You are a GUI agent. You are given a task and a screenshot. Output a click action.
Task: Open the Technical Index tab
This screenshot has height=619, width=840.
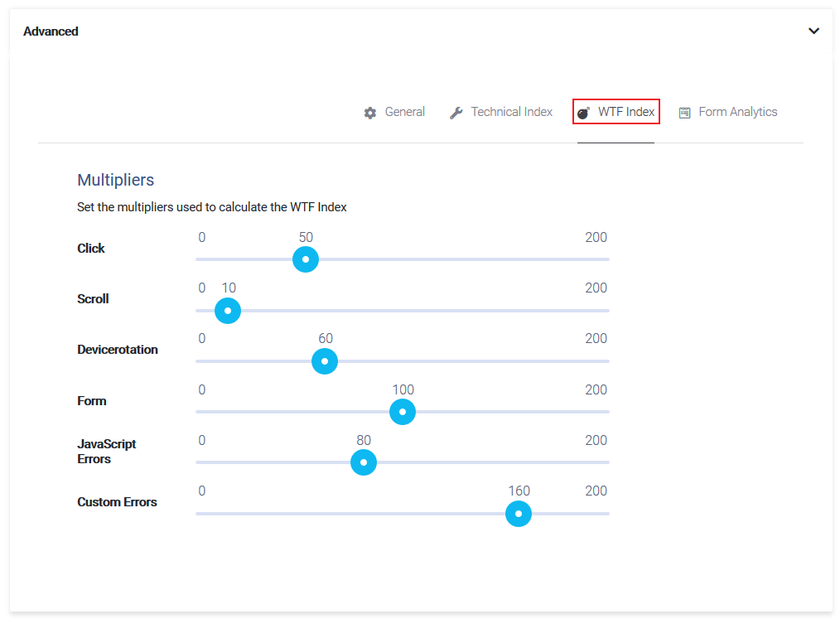[x=501, y=112]
